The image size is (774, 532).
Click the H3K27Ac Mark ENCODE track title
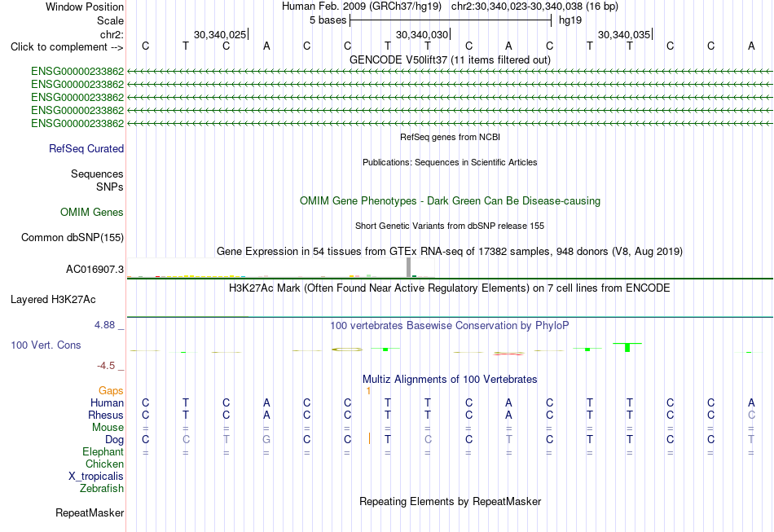click(x=450, y=288)
